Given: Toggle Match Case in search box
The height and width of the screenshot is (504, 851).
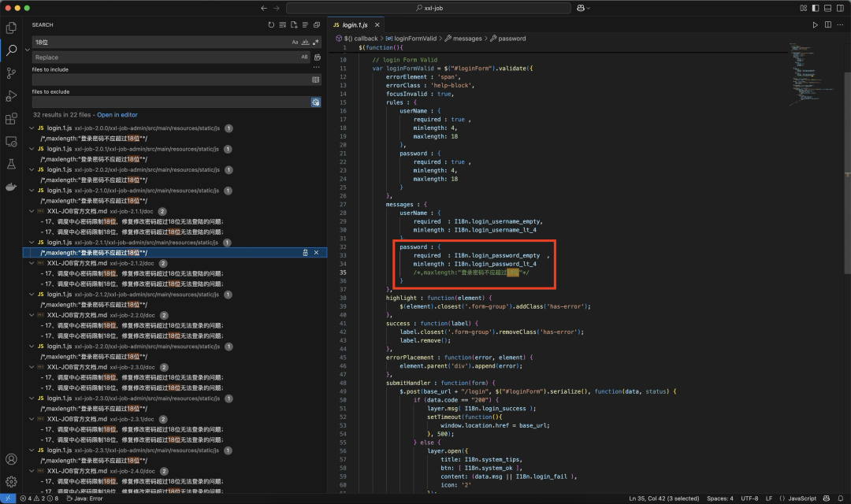Looking at the screenshot, I should pyautogui.click(x=295, y=43).
